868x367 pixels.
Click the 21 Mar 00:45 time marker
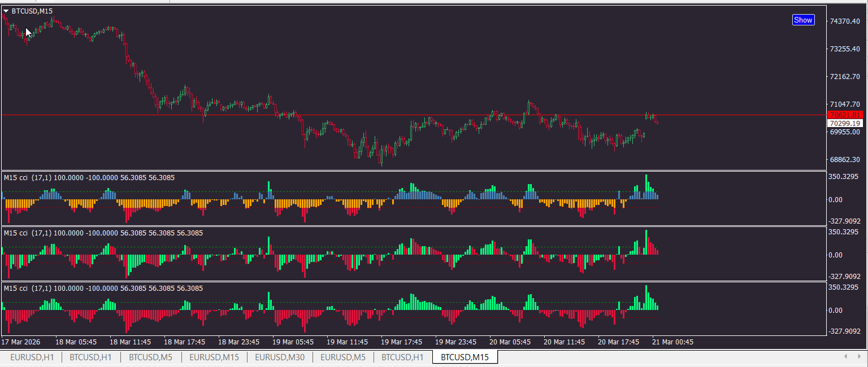pyautogui.click(x=673, y=342)
